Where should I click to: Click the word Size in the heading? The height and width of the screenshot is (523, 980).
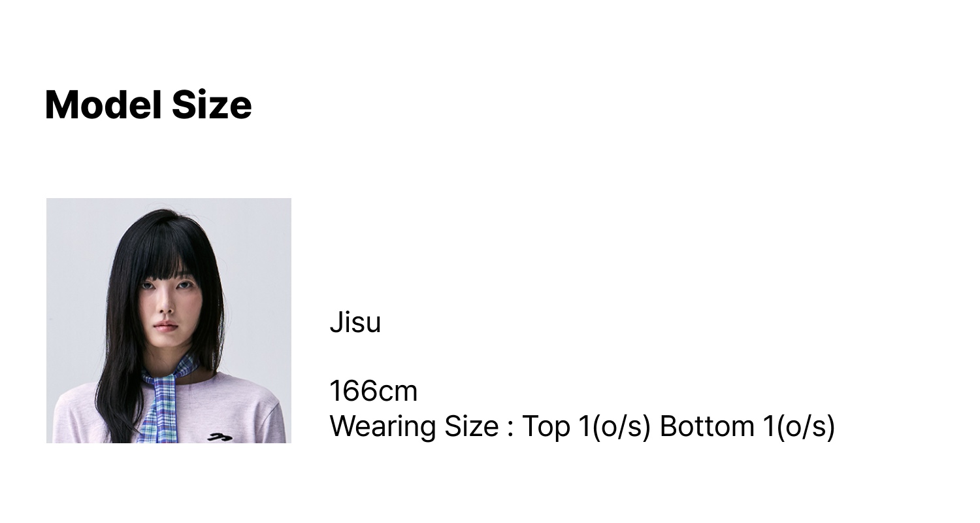coord(212,105)
